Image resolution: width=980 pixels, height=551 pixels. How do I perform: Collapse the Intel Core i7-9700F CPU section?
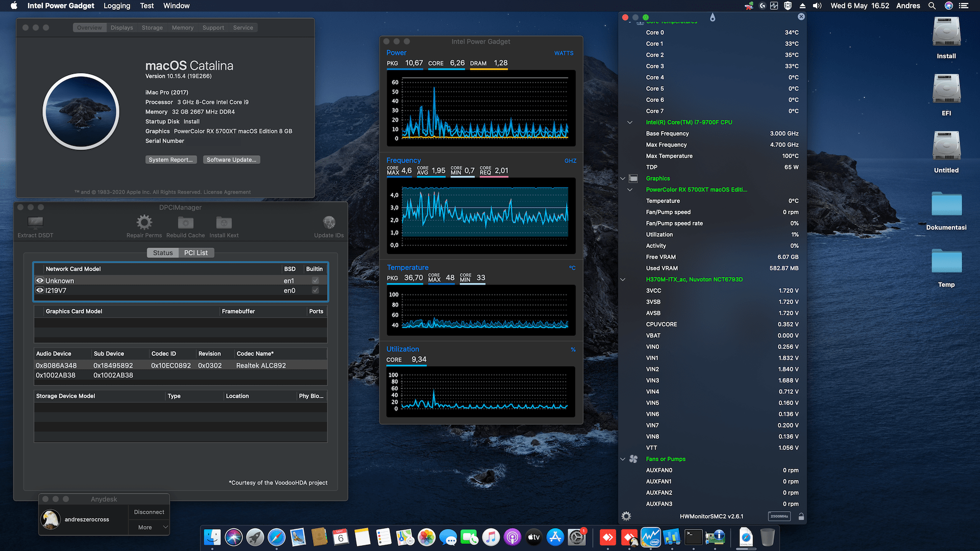pos(630,122)
